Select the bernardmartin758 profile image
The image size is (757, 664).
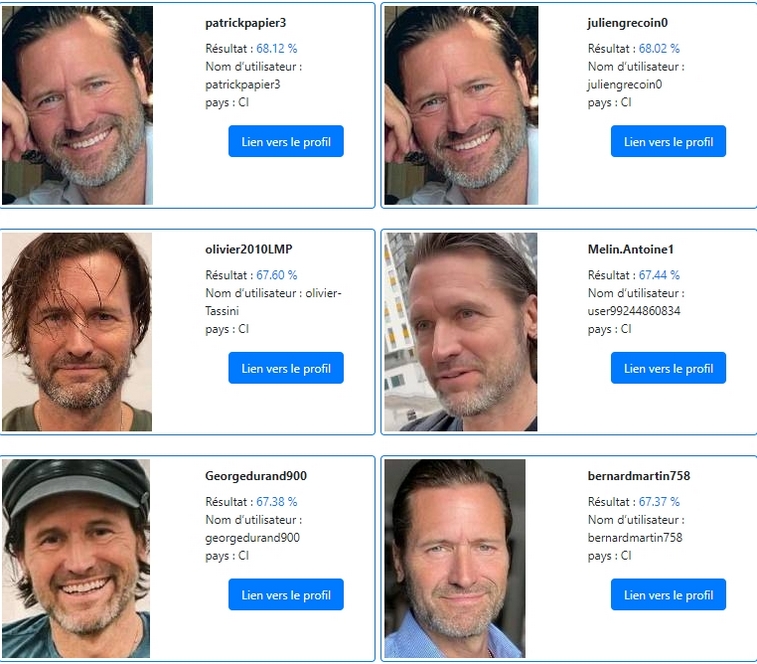click(455, 558)
